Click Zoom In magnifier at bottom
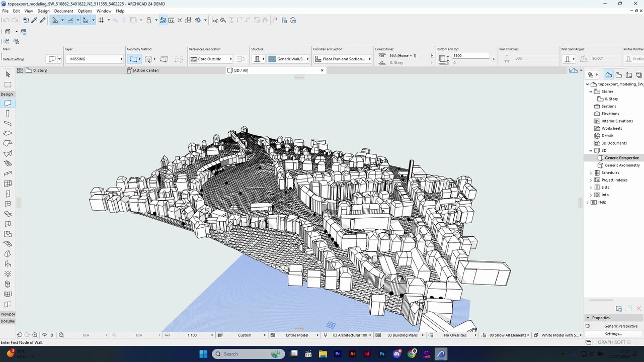Image resolution: width=644 pixels, height=362 pixels. pyautogui.click(x=35, y=335)
